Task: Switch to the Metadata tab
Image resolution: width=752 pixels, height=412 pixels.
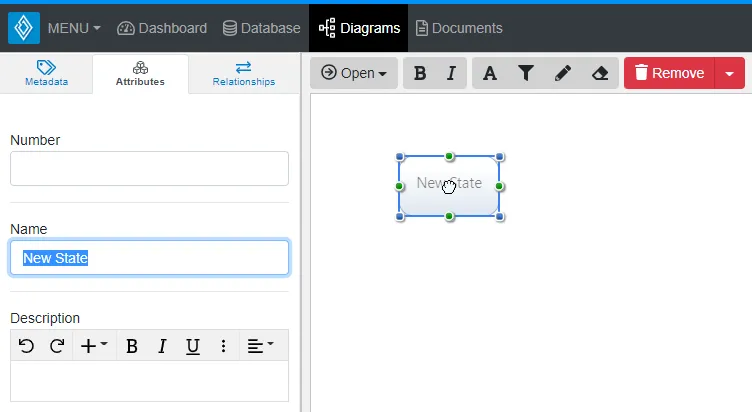Action: pos(46,74)
